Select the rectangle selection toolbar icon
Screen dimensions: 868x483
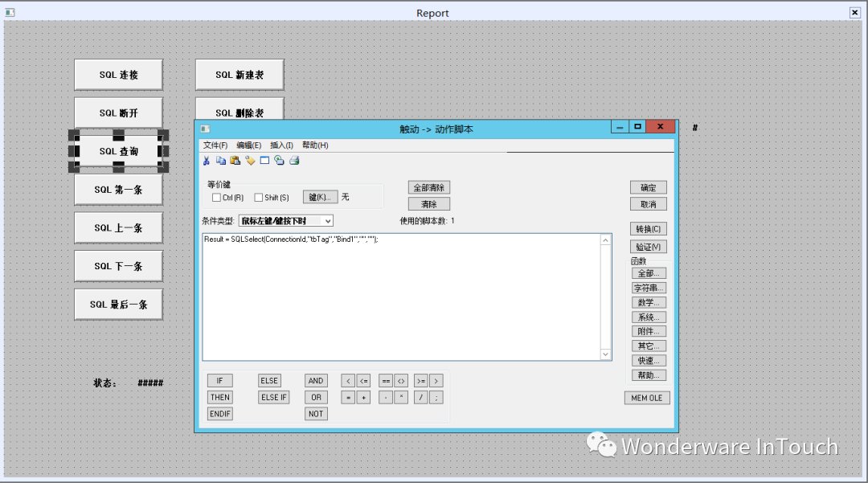(264, 161)
